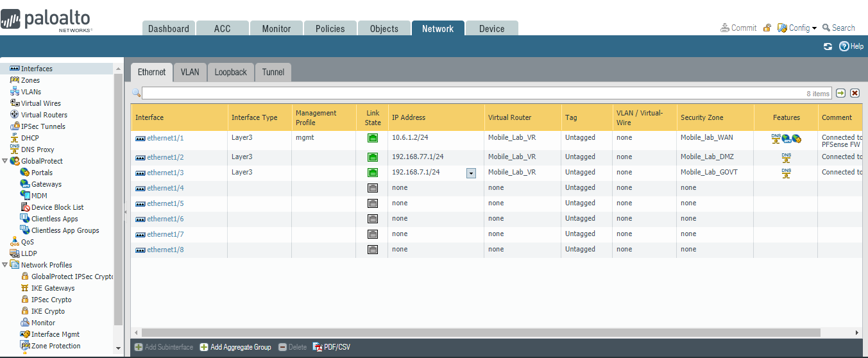Open Device Block List
The image size is (868, 358).
(57, 207)
